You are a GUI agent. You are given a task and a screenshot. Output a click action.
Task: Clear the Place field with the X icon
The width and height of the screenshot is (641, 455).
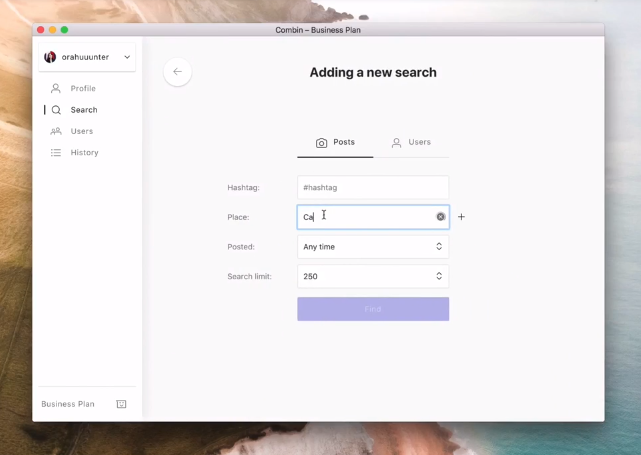point(440,217)
